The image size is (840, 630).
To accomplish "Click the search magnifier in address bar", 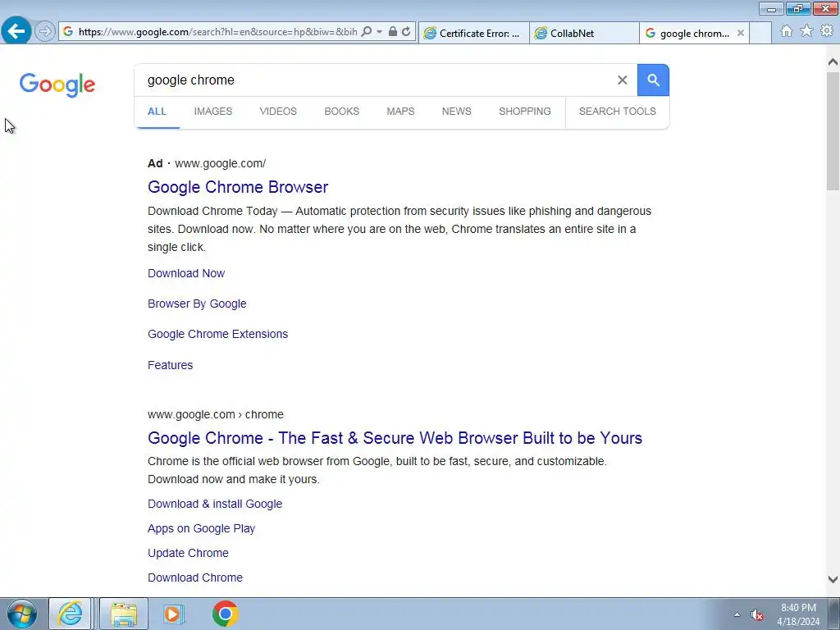I will coord(367,32).
